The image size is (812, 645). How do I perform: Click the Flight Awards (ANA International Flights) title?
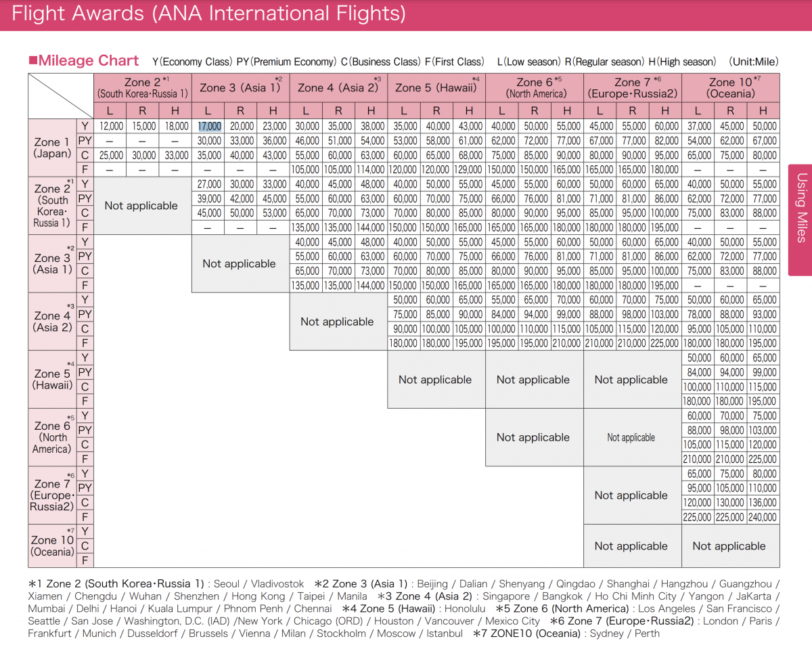[x=209, y=13]
